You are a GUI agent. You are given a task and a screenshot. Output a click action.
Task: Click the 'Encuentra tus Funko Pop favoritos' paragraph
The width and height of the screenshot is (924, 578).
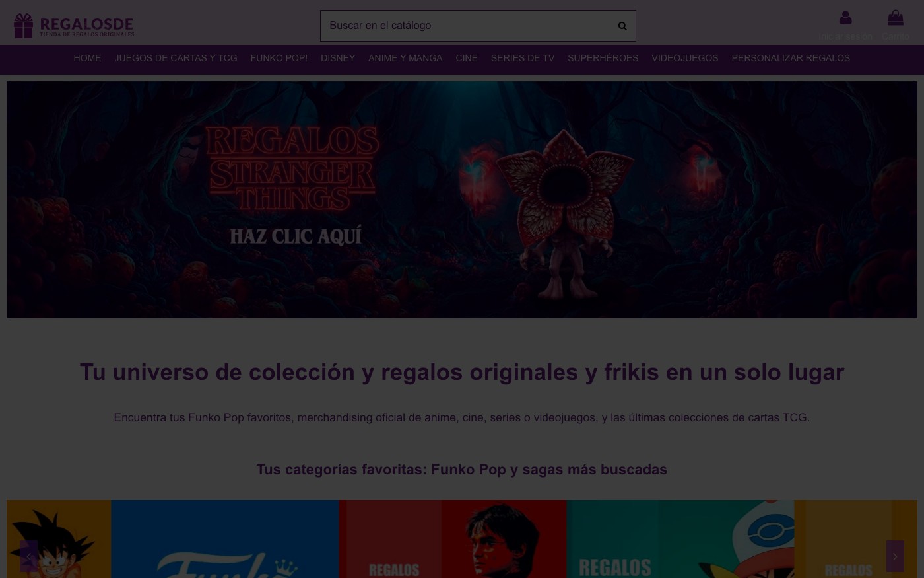point(462,417)
